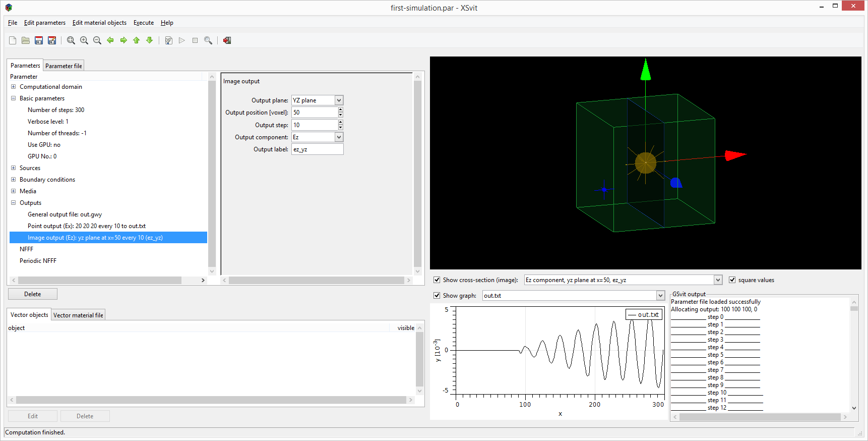Click the green up arrow icon
Image resolution: width=868 pixels, height=441 pixels.
136,40
